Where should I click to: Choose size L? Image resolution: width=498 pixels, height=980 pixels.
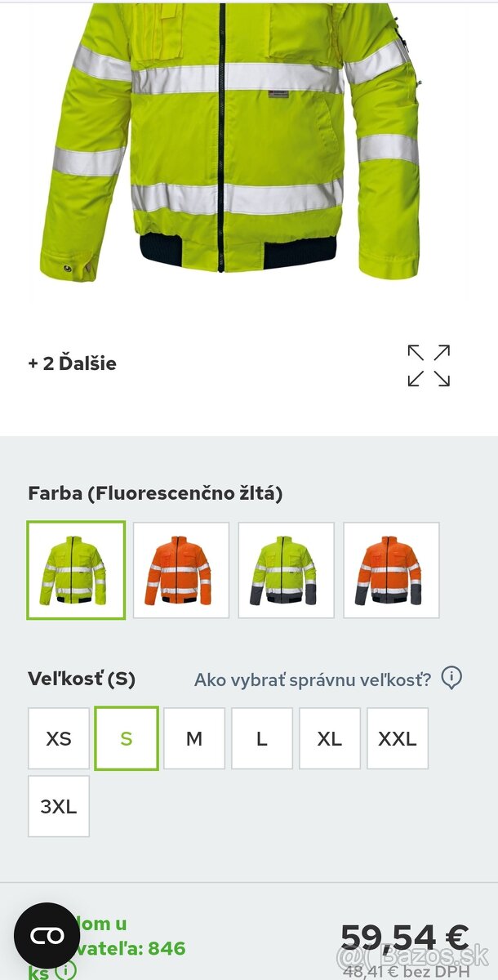pyautogui.click(x=262, y=738)
